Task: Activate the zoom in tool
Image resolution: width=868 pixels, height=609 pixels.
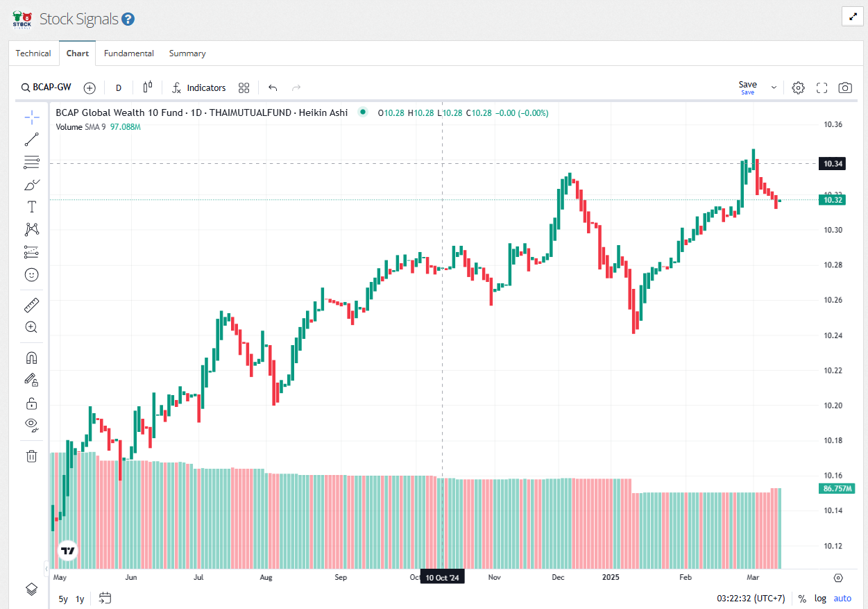Action: (x=31, y=327)
